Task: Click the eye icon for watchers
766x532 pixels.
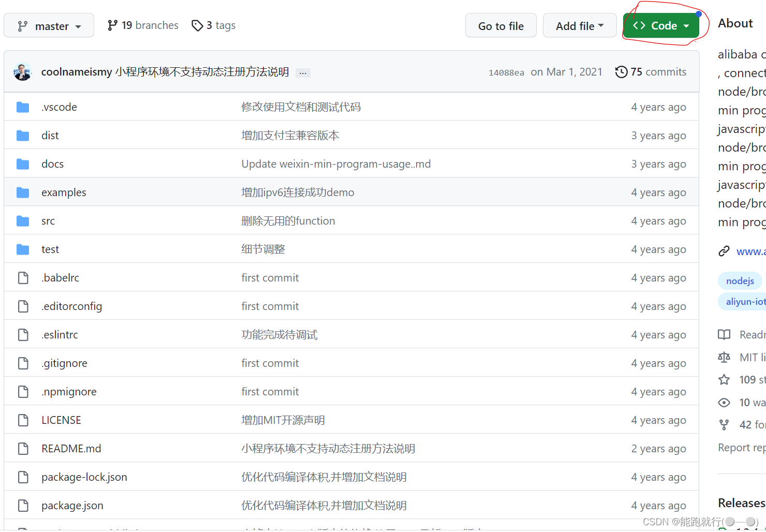Action: [x=724, y=402]
